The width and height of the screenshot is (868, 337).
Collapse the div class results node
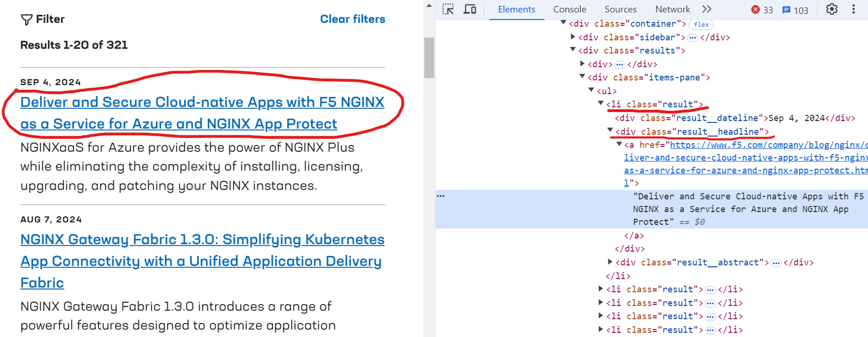click(573, 50)
